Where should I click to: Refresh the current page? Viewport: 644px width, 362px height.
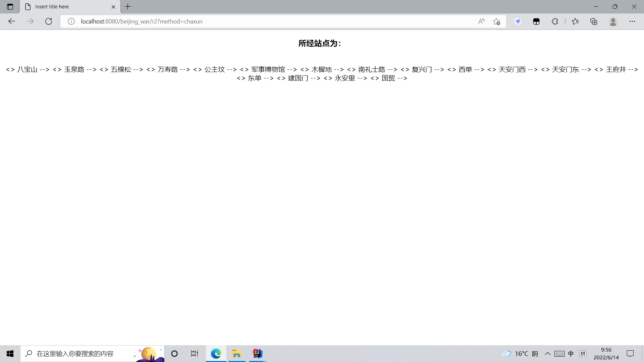(49, 21)
